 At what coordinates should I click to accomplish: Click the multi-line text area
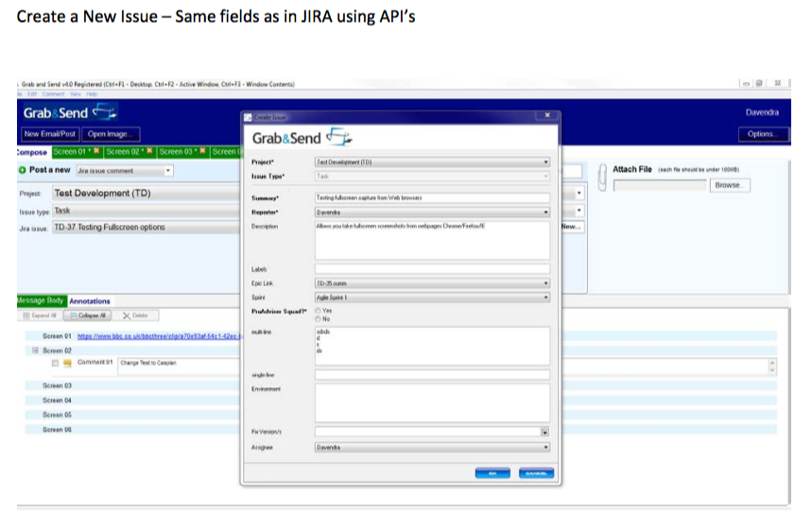point(432,346)
